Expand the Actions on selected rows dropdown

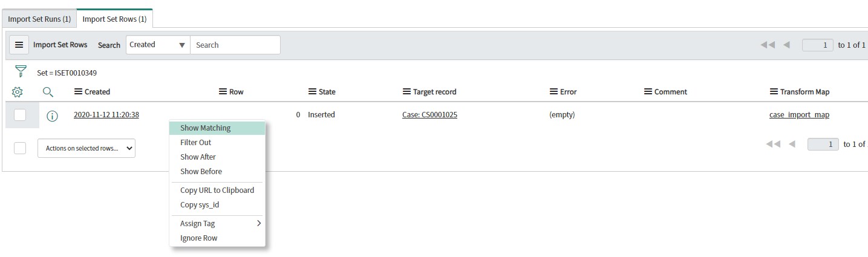click(x=86, y=148)
